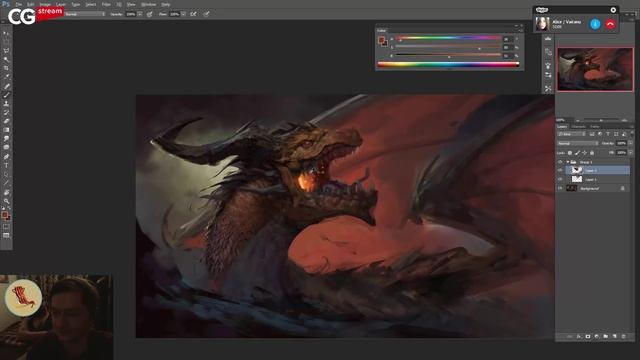Click the foreground color swatch in toolbox
Screen dimensions: 640x360
(4, 214)
